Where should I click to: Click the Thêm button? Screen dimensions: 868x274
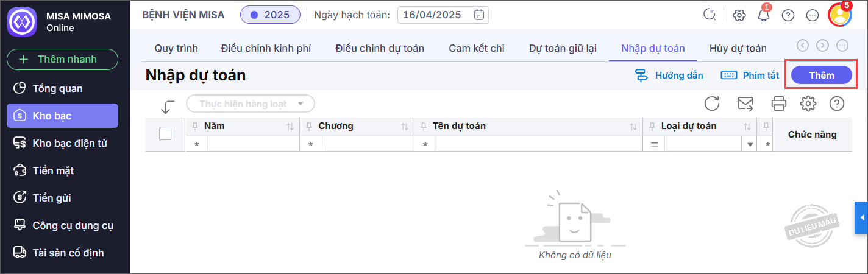pyautogui.click(x=821, y=75)
